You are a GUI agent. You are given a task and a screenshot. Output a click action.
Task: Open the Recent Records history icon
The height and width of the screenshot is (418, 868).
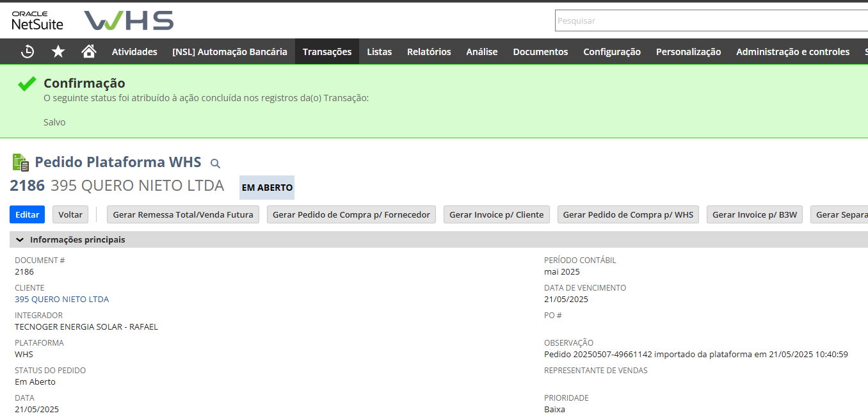tap(28, 52)
